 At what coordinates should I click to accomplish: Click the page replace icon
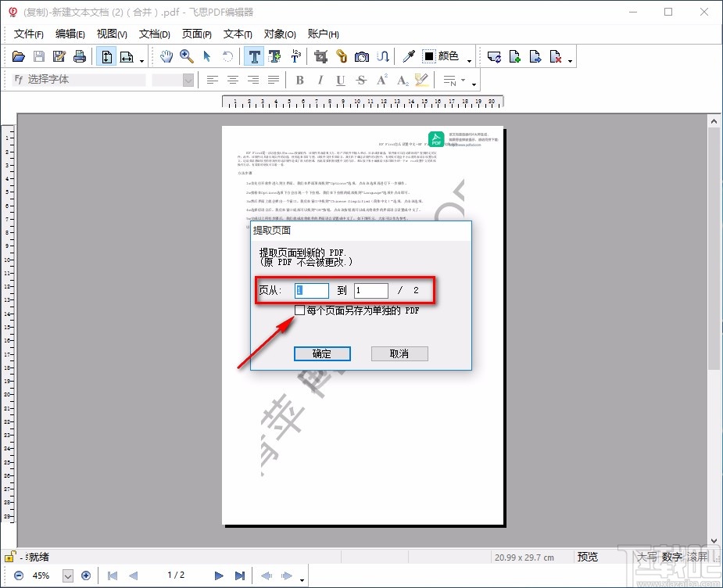coord(494,57)
